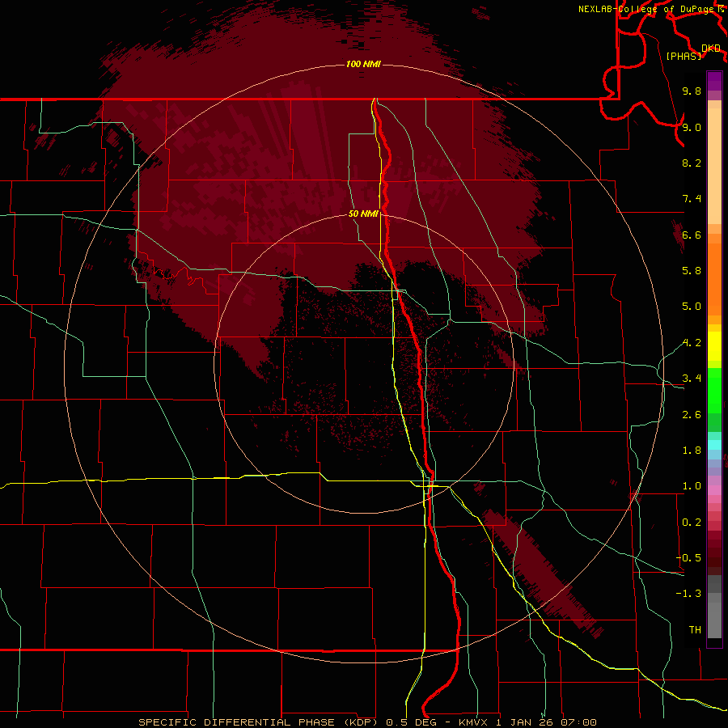Screen dimensions: 728x728
Task: Click the 0.2 scale value
Action: (692, 523)
